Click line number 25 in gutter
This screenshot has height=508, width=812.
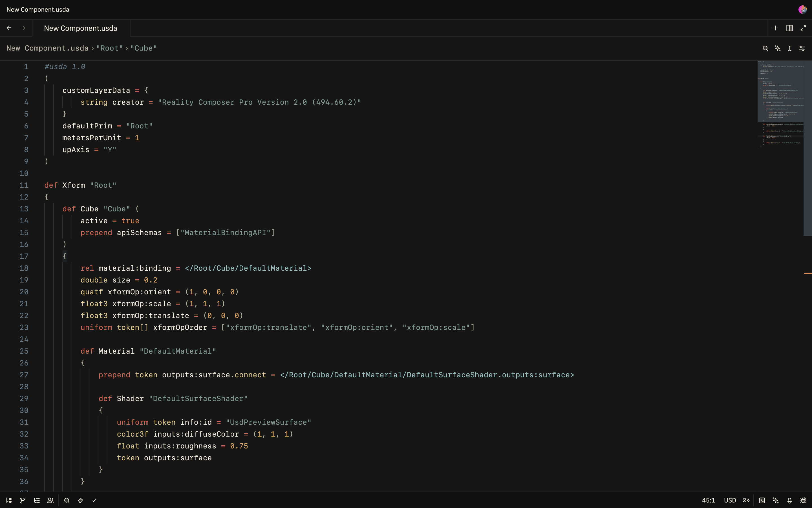[x=24, y=351]
